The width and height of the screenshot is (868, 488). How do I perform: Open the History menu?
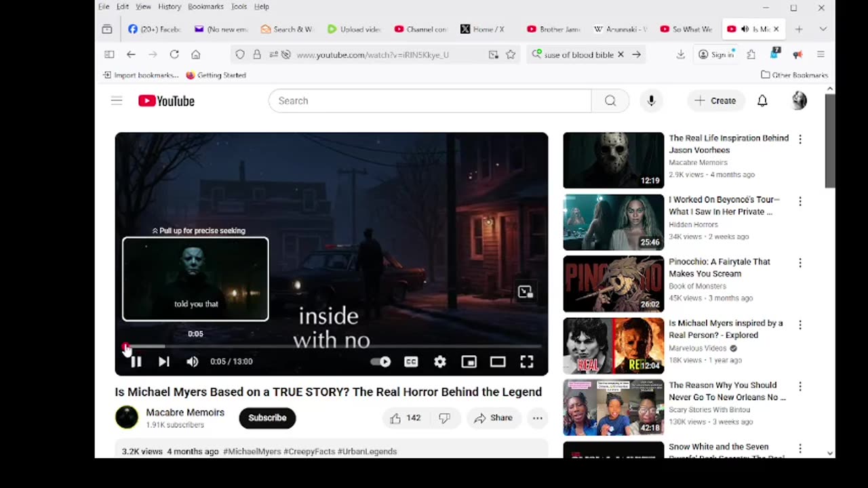pos(170,7)
